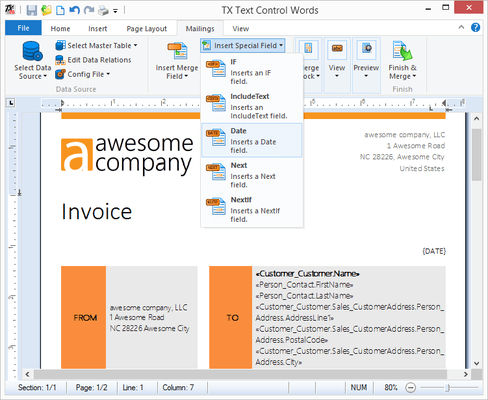Switch to the View ribbon tab
488x400 pixels.
[x=241, y=29]
